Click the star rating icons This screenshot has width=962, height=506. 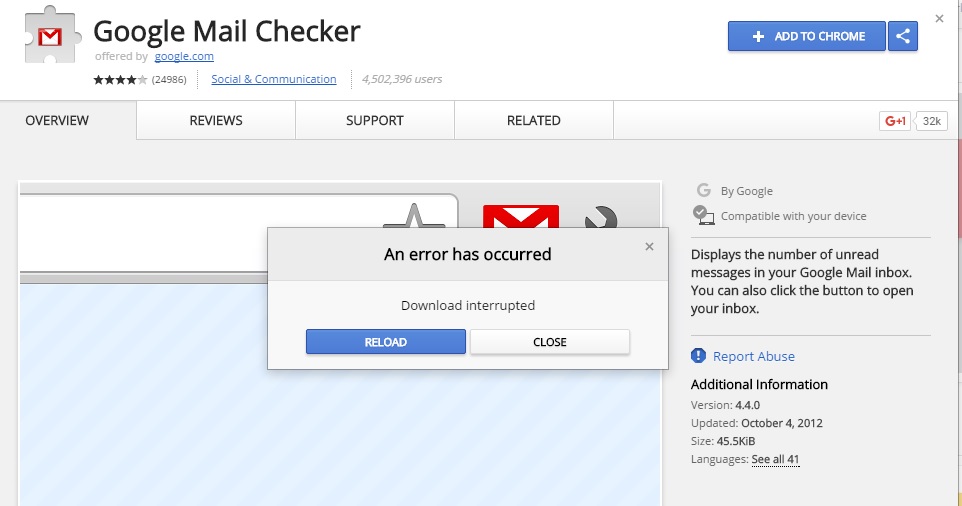120,80
